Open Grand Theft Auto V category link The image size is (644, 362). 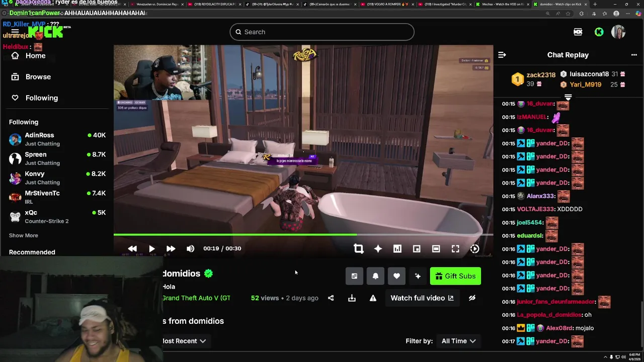click(196, 298)
